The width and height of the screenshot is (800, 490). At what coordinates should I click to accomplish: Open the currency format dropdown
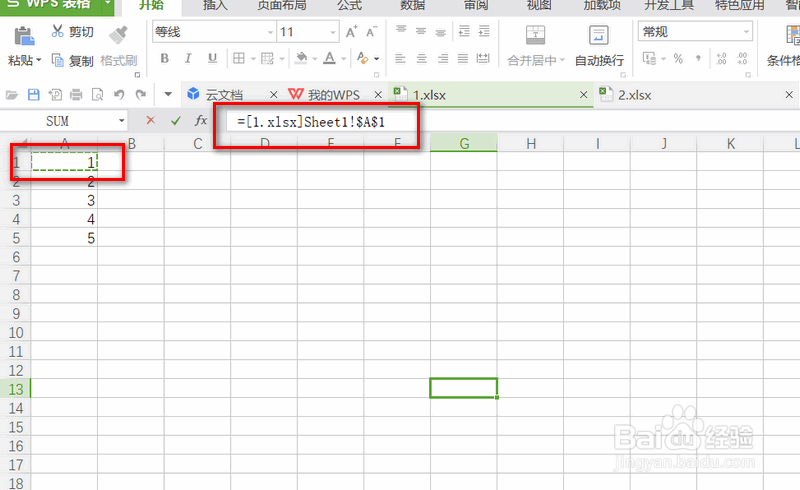click(663, 59)
